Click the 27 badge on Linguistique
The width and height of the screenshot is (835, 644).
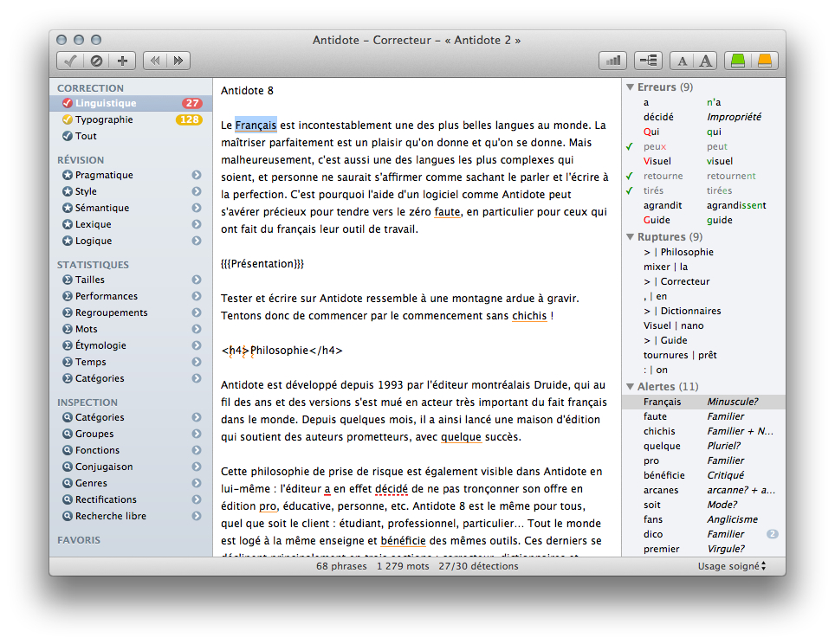191,103
